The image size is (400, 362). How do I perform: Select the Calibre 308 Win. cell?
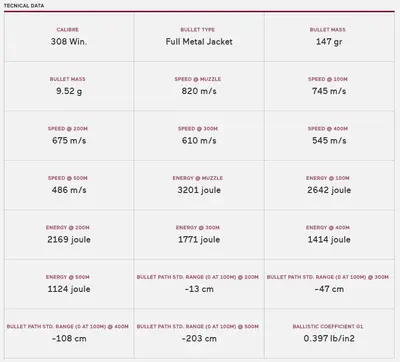(69, 37)
